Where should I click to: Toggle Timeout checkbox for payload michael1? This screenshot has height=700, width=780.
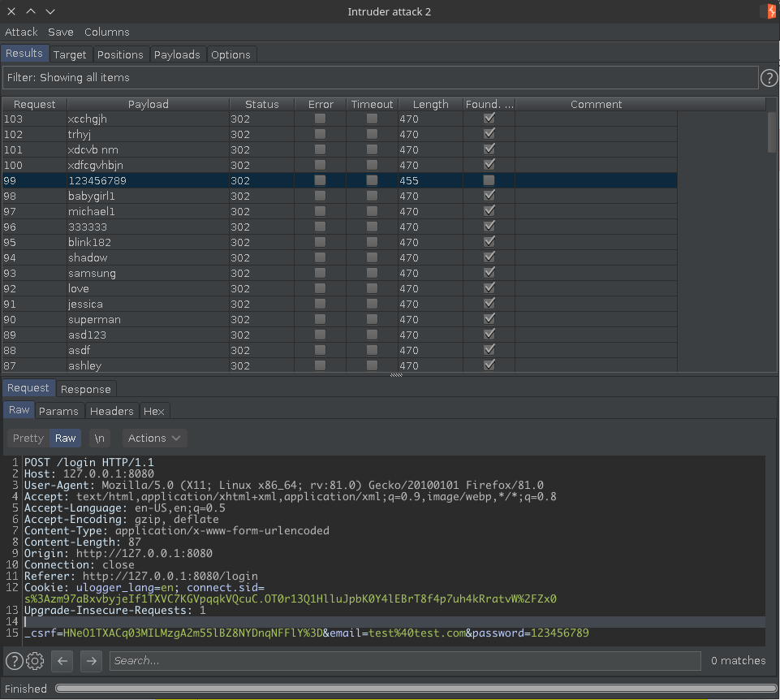pyautogui.click(x=372, y=211)
